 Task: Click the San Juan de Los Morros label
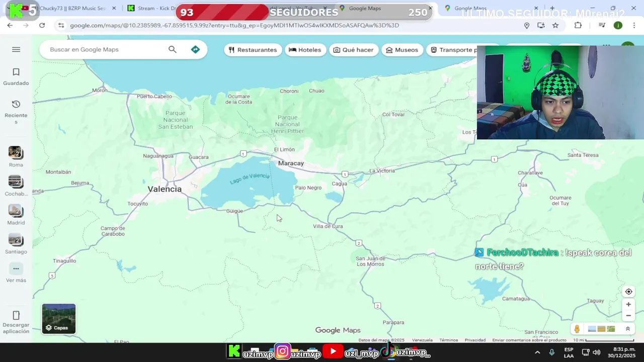tap(370, 261)
